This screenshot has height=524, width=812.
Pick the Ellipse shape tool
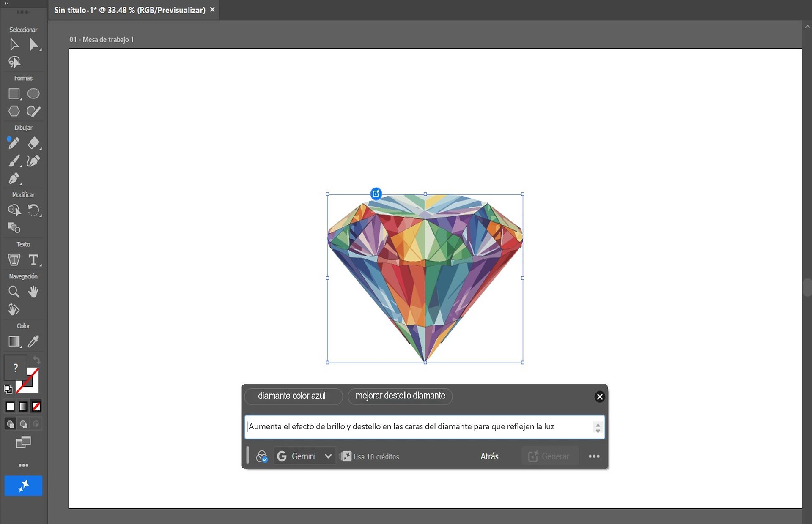click(x=33, y=94)
